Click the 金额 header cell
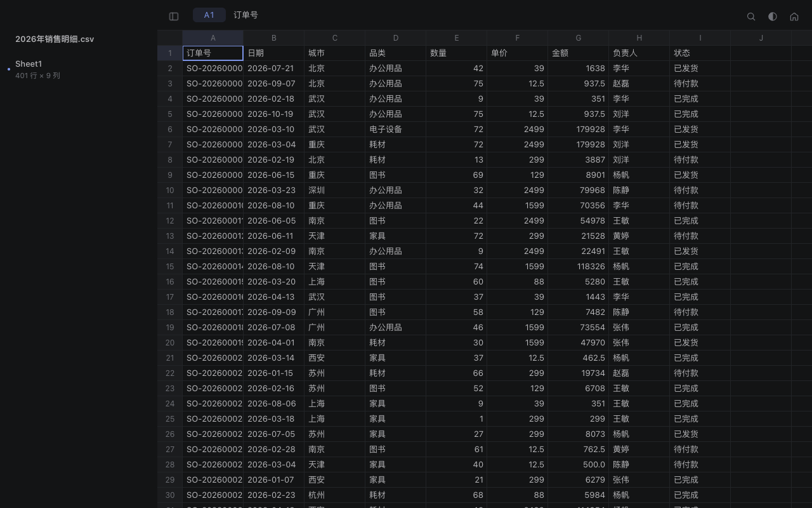 [579, 53]
